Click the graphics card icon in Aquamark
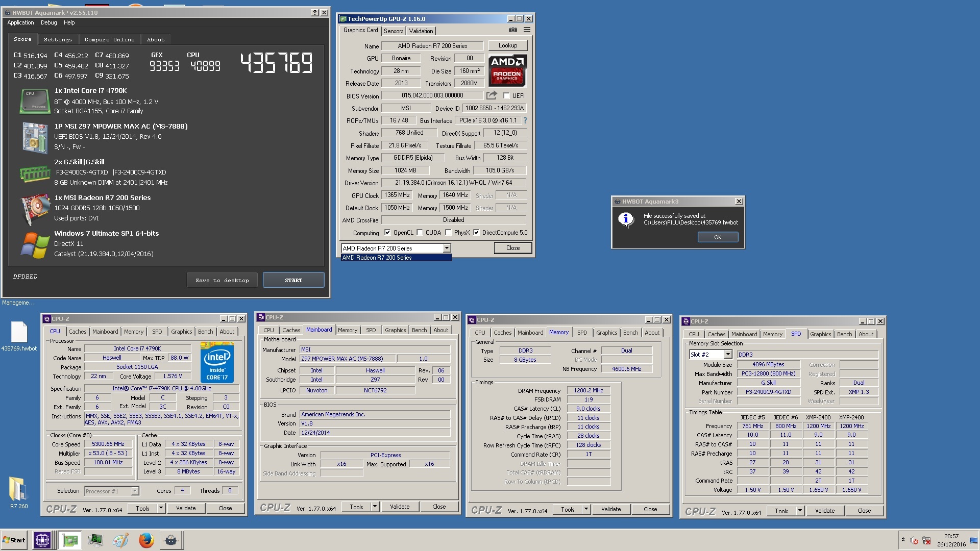This screenshot has height=551, width=980. pos(35,210)
